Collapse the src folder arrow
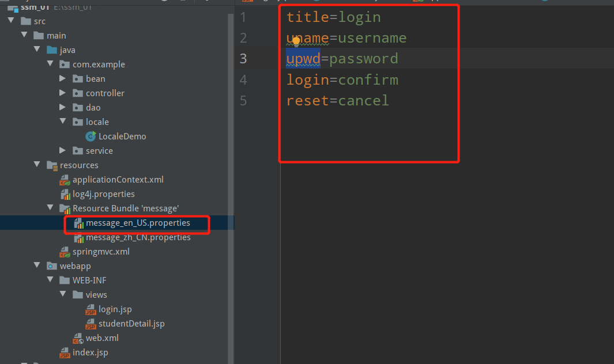This screenshot has height=364, width=614. [11, 20]
